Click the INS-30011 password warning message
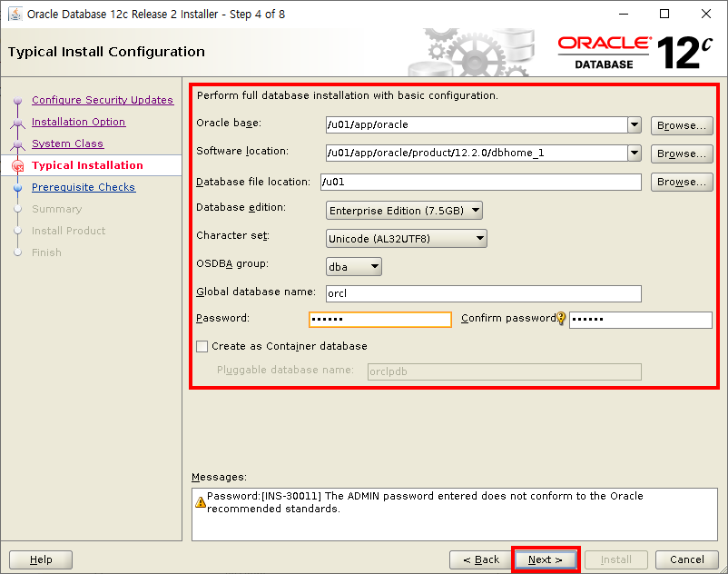Viewport: 728px width, 574px height. (425, 502)
